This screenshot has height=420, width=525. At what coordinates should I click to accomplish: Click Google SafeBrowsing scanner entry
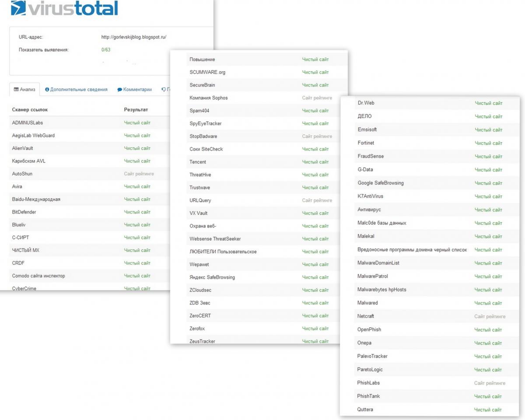[381, 183]
